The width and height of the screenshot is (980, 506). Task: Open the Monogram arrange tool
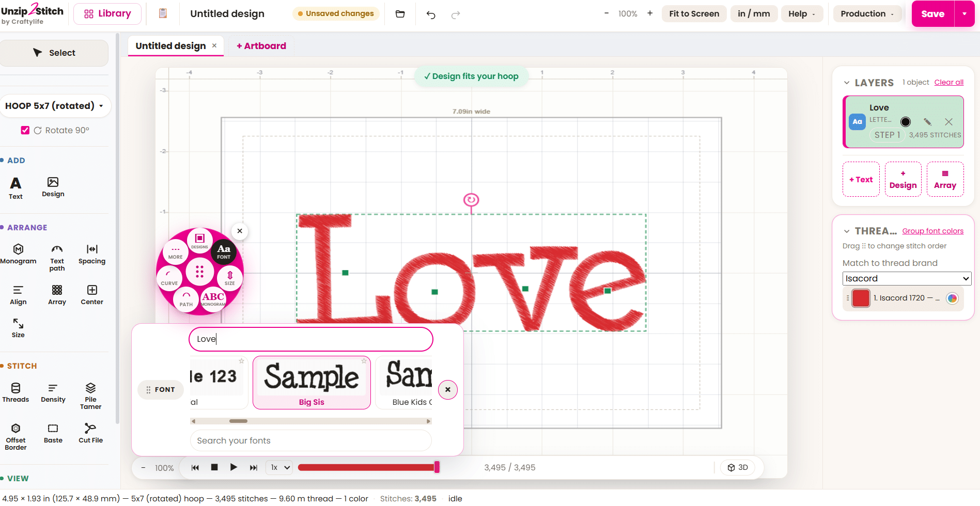18,254
